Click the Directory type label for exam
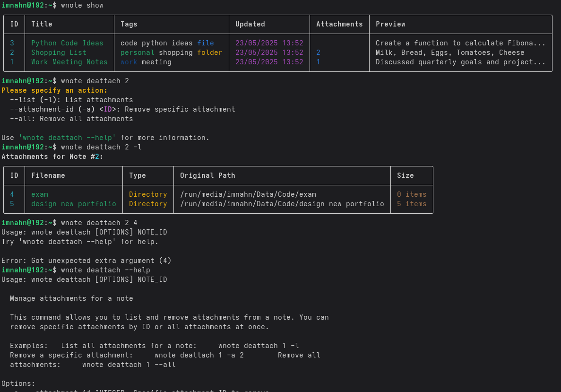This screenshot has height=392, width=561. coord(148,194)
